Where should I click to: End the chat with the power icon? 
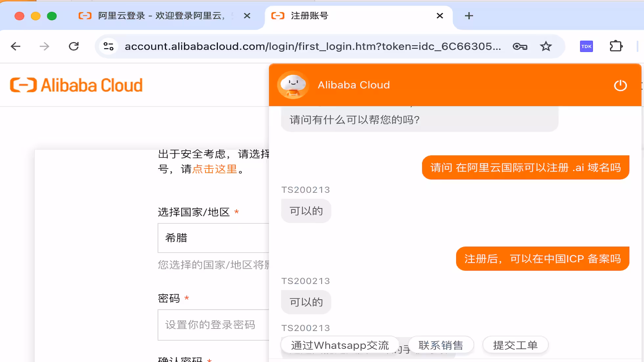coord(620,85)
